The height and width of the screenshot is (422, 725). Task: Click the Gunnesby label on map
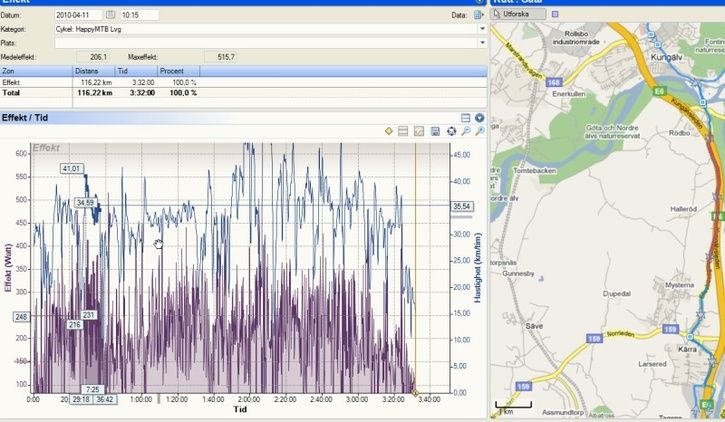518,274
